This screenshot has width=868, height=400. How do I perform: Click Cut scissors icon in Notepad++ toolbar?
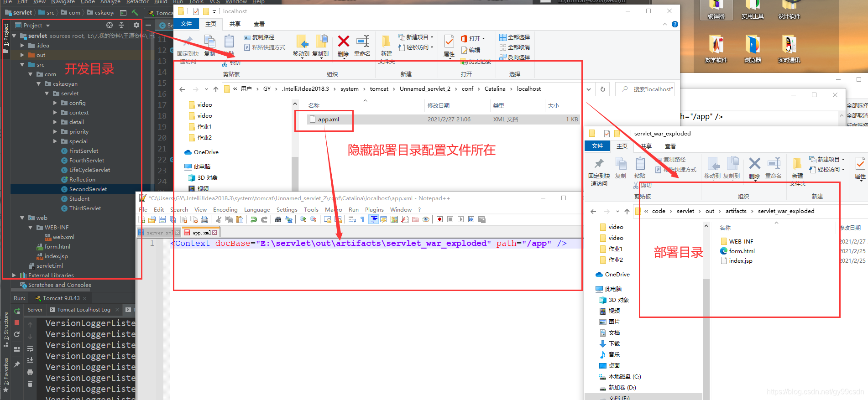218,219
